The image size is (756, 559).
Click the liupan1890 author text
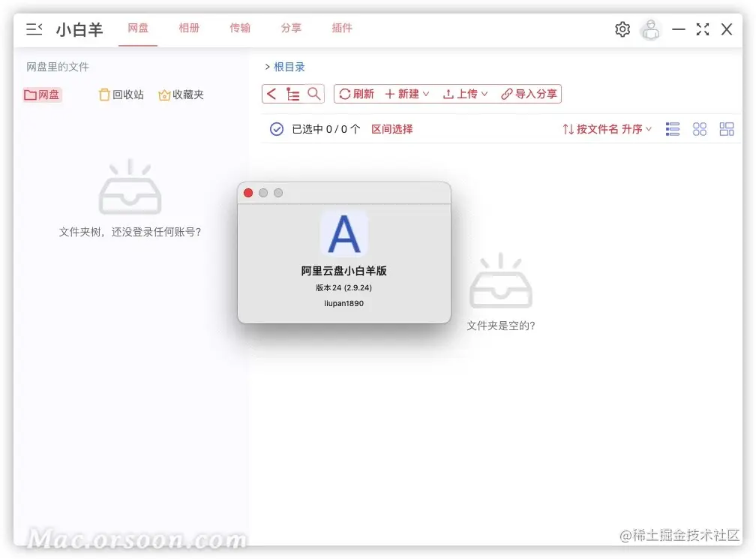pyautogui.click(x=343, y=303)
